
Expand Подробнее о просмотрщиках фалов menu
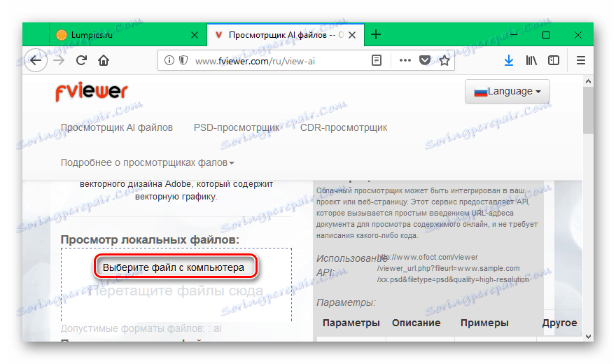pyautogui.click(x=147, y=162)
